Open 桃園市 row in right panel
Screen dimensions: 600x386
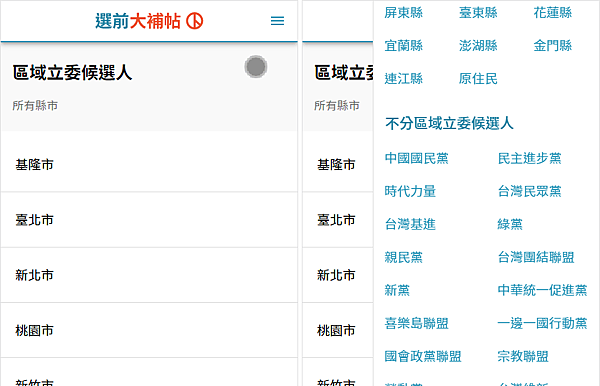338,330
